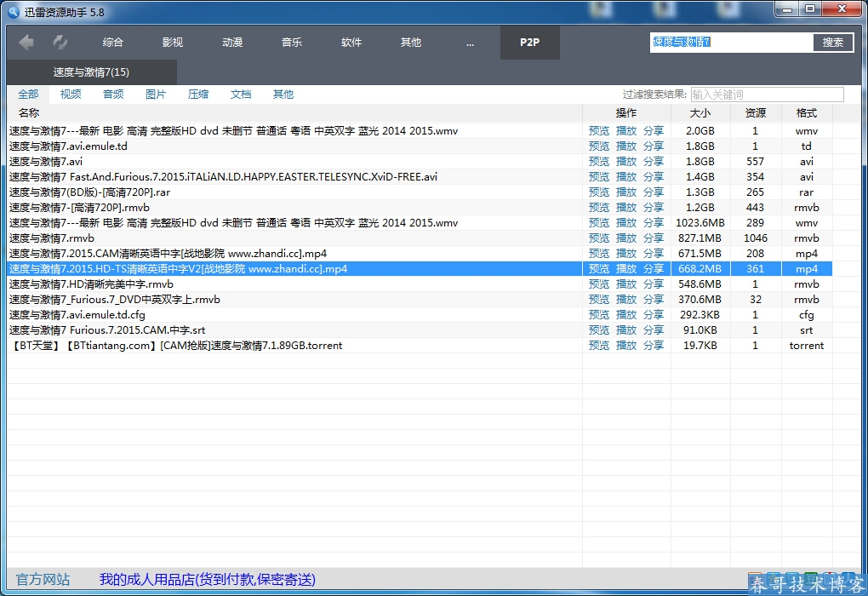Click the 557 resource count cell
This screenshot has height=596, width=868.
pos(756,162)
